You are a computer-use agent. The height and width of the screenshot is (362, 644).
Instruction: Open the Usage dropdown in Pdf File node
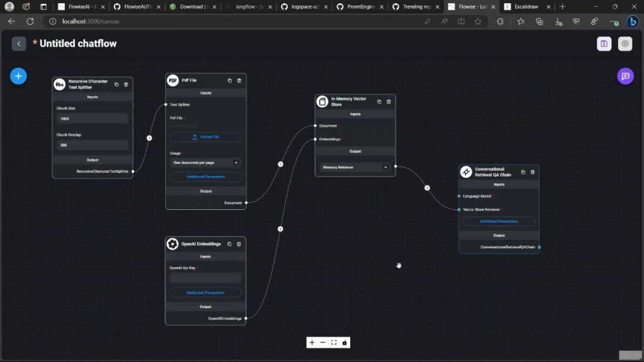click(206, 163)
